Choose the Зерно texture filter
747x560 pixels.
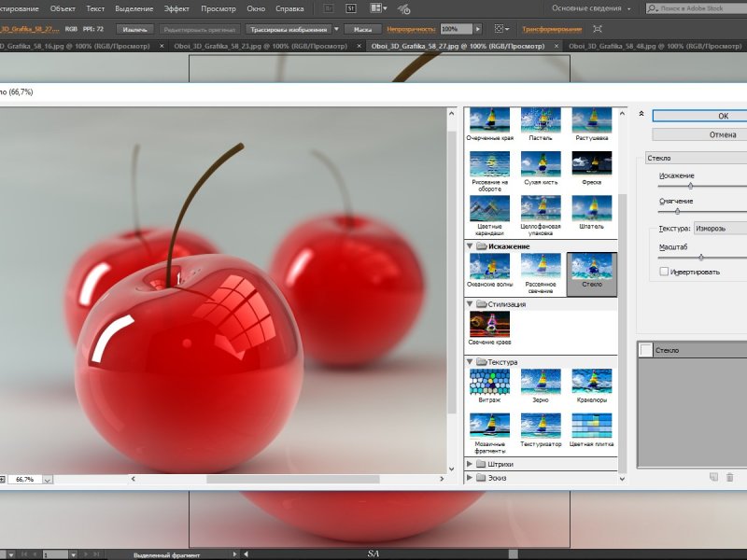[x=541, y=386]
